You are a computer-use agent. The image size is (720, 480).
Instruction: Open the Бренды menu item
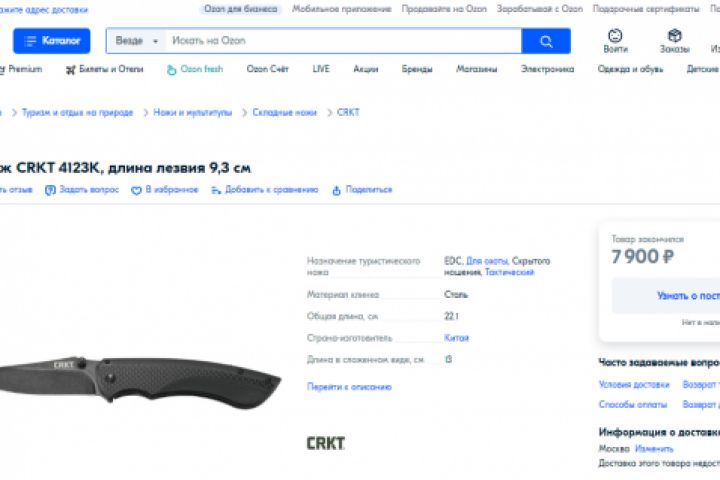417,69
